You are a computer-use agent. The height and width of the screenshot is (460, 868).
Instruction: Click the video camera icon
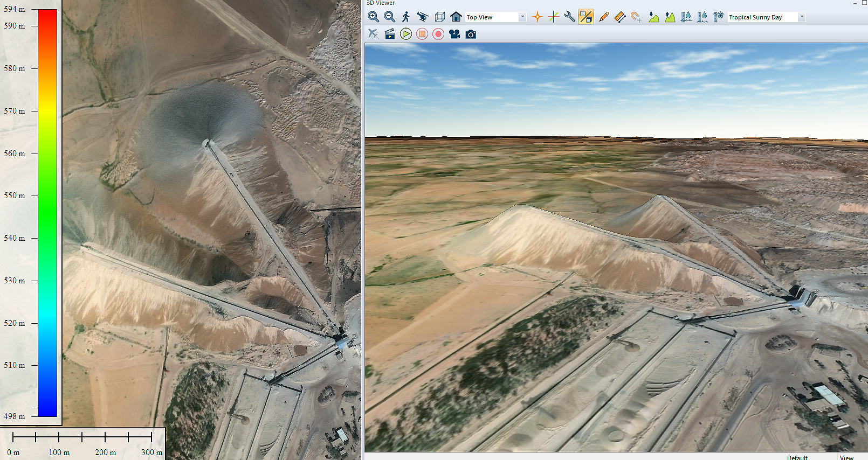click(454, 34)
